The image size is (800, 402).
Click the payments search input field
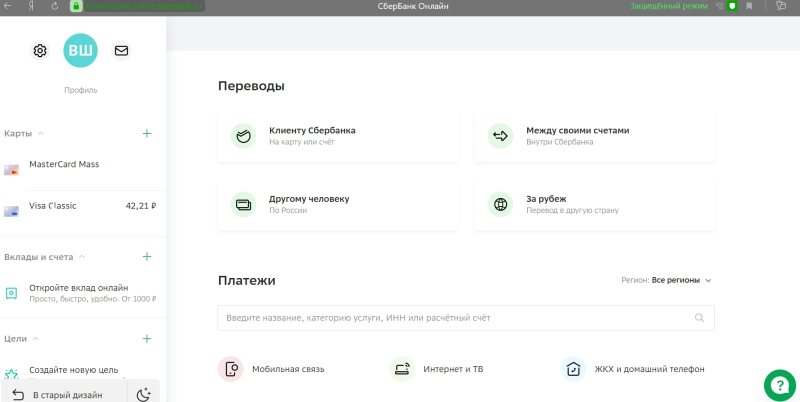(x=455, y=318)
